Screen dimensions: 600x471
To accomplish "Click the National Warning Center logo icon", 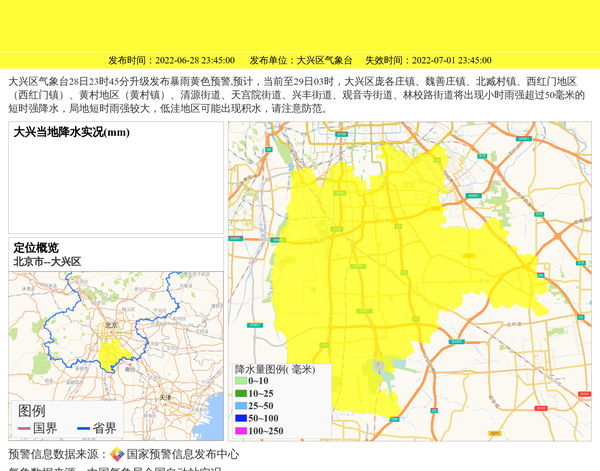I will tap(117, 454).
